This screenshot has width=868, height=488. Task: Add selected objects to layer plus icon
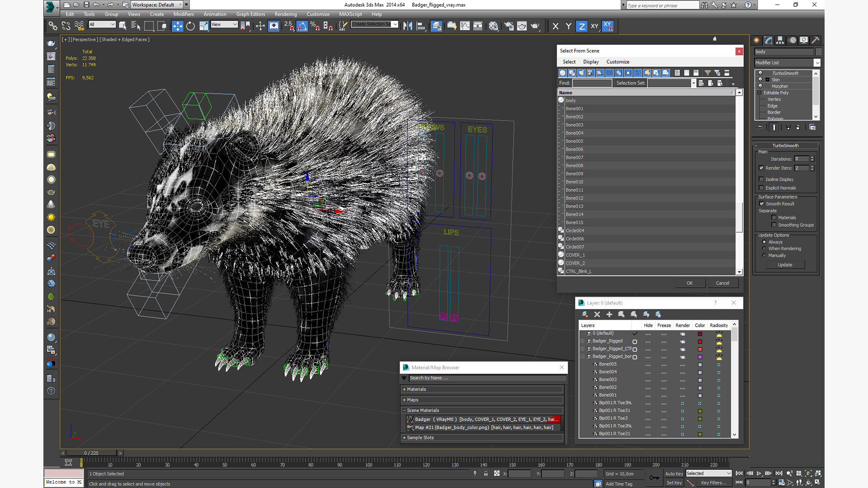(609, 314)
